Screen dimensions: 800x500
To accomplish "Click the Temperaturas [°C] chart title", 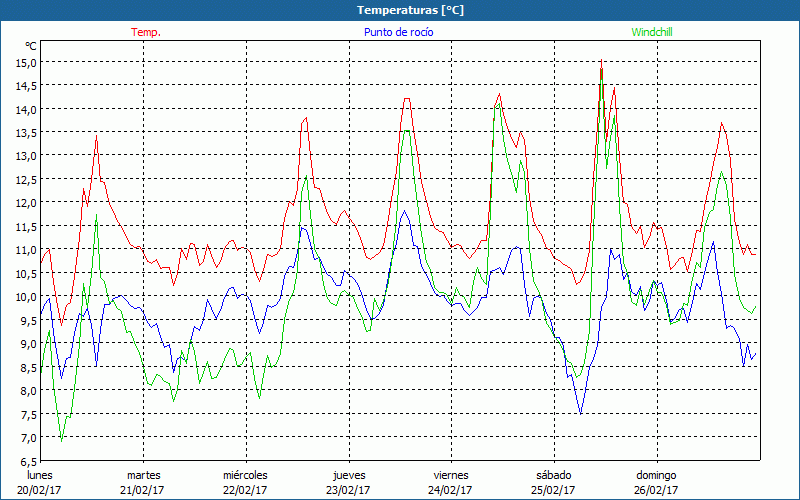I will coord(399,9).
